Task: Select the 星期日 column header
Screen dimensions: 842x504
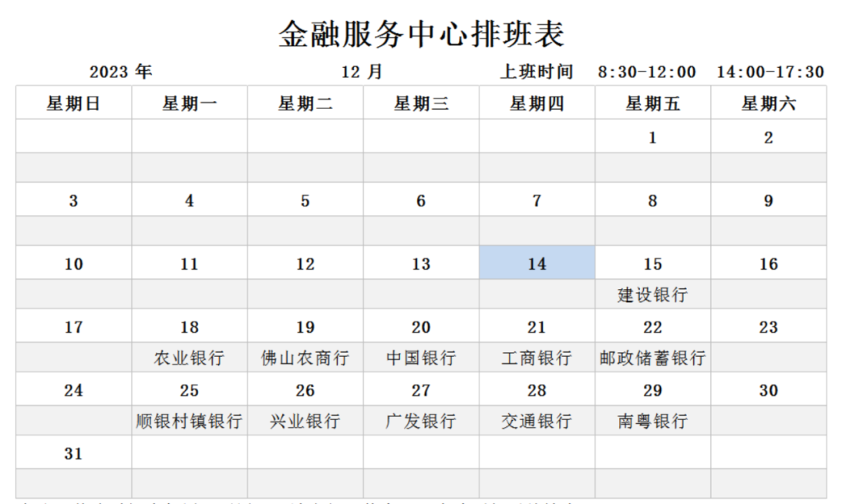Action: point(73,103)
